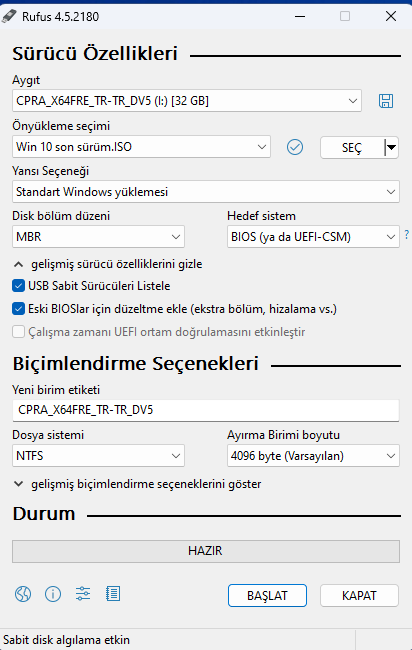The width and height of the screenshot is (412, 650).
Task: Click the BAŞLAT button
Action: (267, 596)
